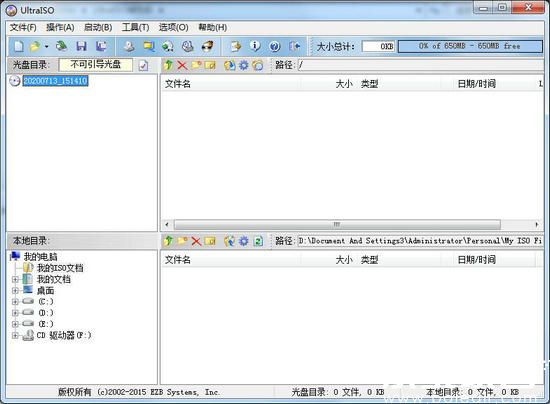Click the Extract icon in disc pane toolbar

click(x=230, y=65)
